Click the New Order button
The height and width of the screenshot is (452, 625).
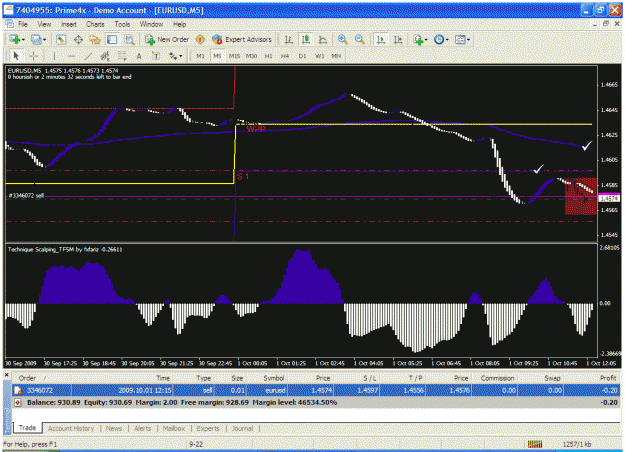point(167,39)
